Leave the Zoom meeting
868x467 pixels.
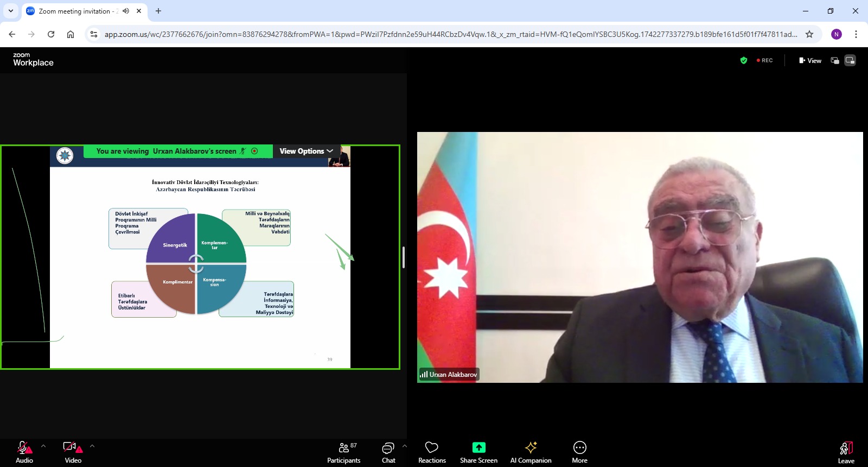point(846,452)
